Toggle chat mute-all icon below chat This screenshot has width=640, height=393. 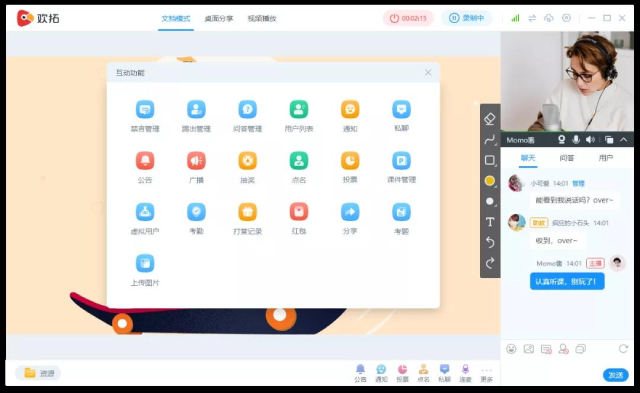[546, 349]
